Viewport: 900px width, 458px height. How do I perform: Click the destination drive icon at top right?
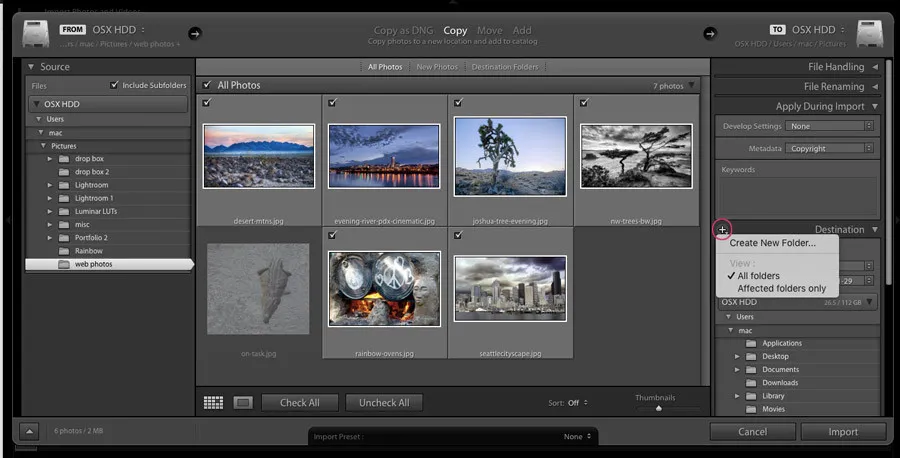point(873,33)
